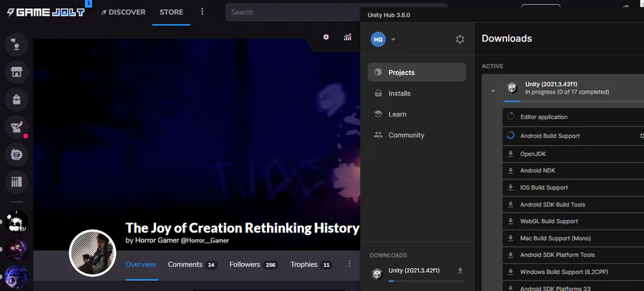Screen dimensions: 644x291
Task: Select the Android Build Support text
Action: 550,136
